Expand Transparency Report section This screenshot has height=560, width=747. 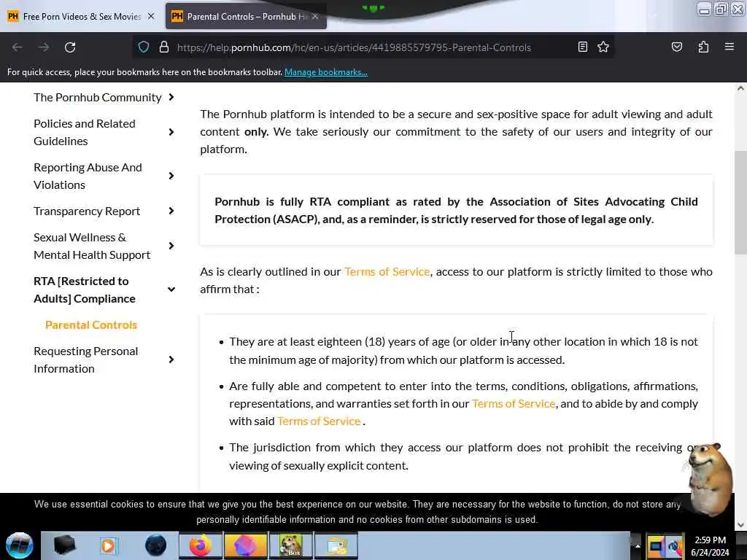click(x=171, y=211)
